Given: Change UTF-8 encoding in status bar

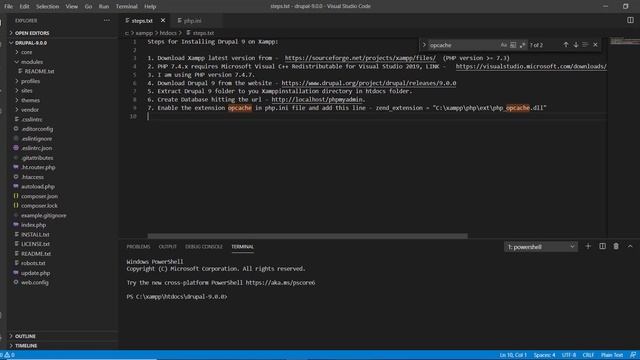Looking at the screenshot, I should pyautogui.click(x=569, y=355).
